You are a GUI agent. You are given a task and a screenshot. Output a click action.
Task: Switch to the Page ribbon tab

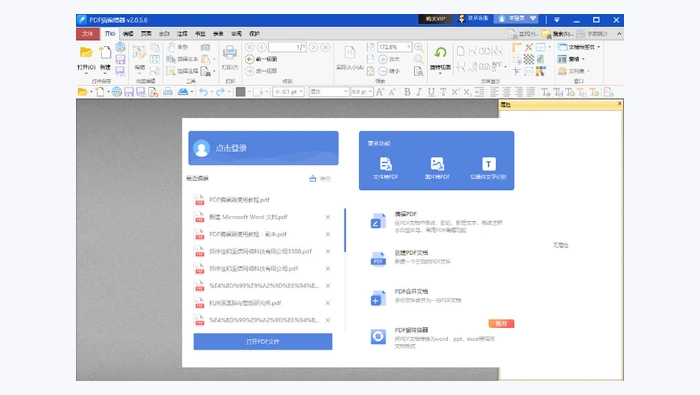(146, 33)
